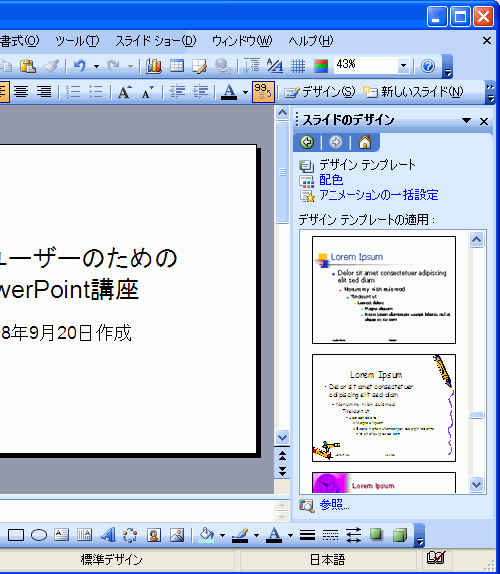Select the crayon design template thumbnail

pyautogui.click(x=384, y=408)
